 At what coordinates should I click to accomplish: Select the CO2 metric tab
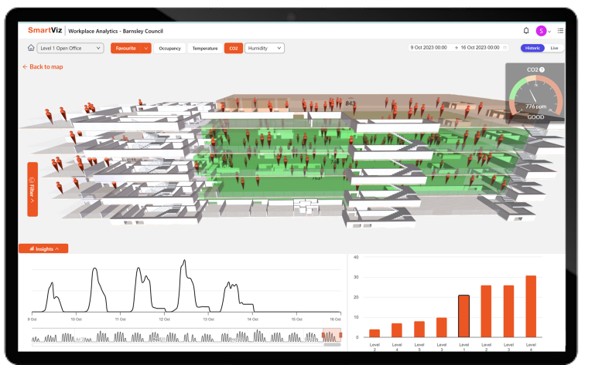pyautogui.click(x=233, y=48)
